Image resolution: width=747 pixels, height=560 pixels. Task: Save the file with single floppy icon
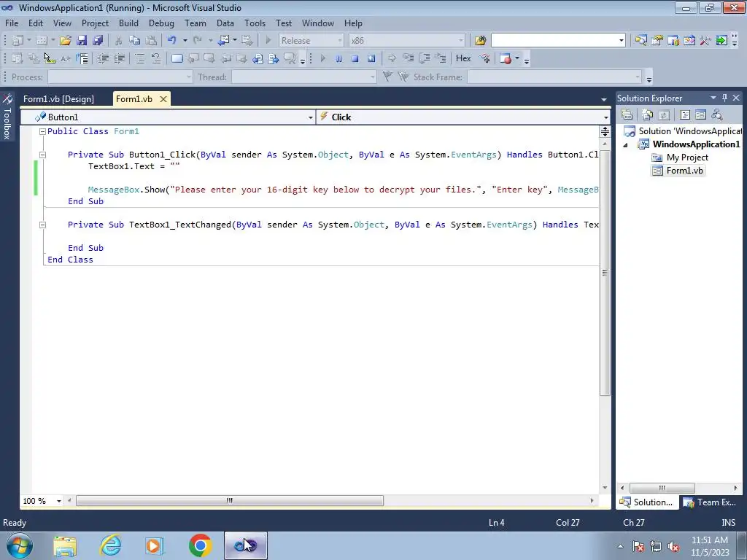click(x=82, y=41)
